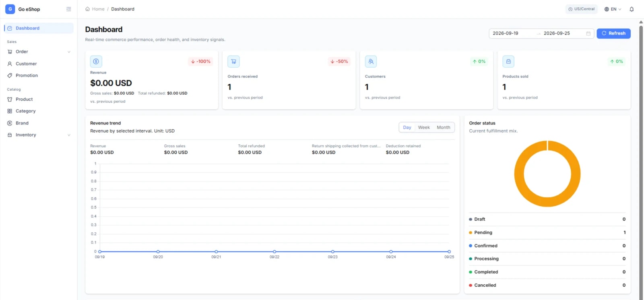
Task: Open Order in the sidebar
Action: click(39, 52)
